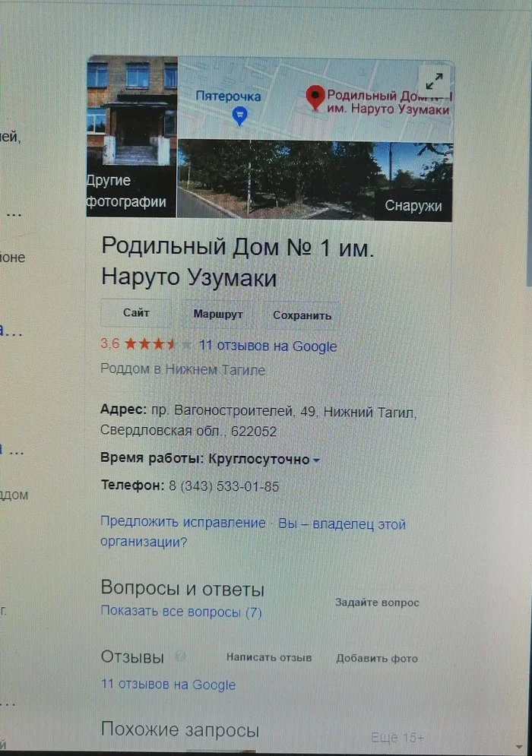Click the Похожие запросы heading
Image resolution: width=532 pixels, height=756 pixels.
[x=180, y=729]
